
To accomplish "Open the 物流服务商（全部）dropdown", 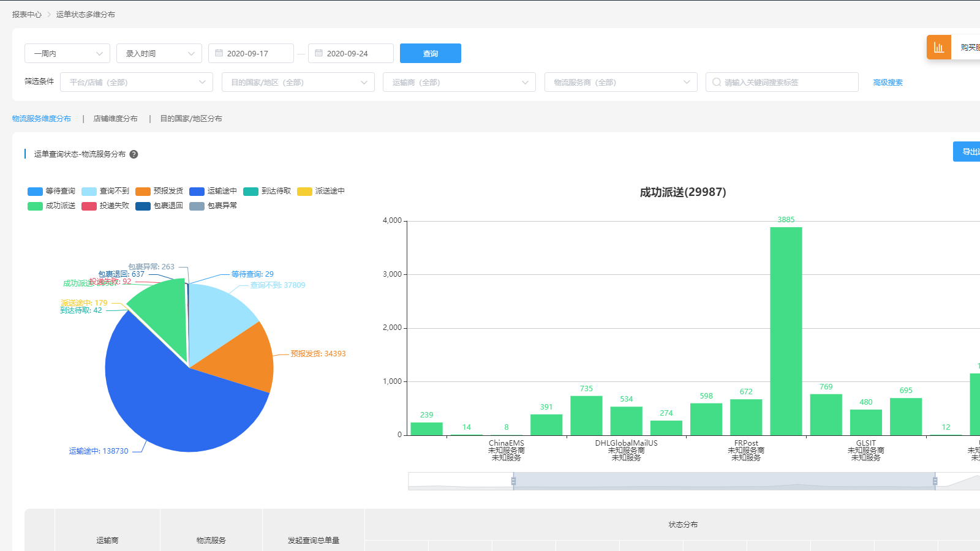I will point(620,81).
